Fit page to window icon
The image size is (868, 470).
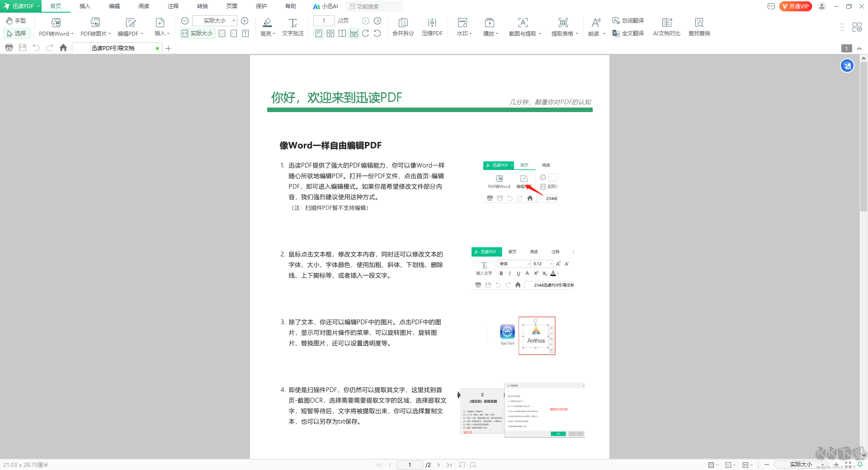pos(222,33)
